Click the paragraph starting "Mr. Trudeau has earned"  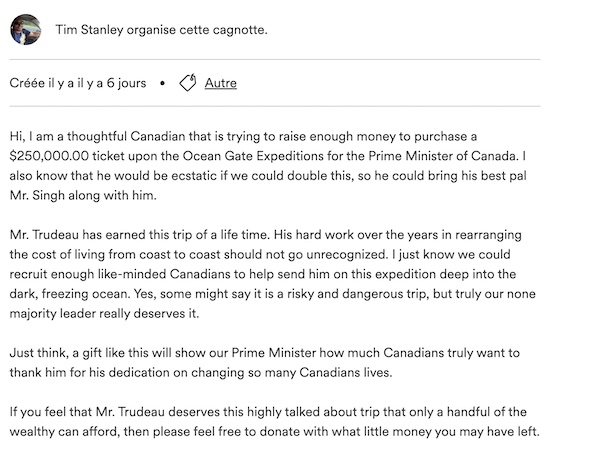tap(272, 274)
